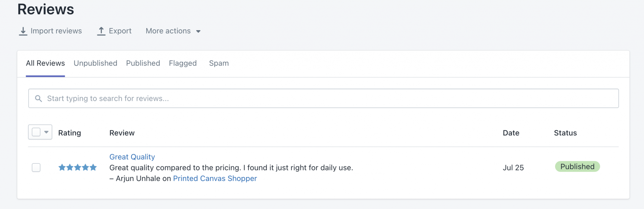Click the Import reviews download icon
644x209 pixels.
click(x=23, y=31)
